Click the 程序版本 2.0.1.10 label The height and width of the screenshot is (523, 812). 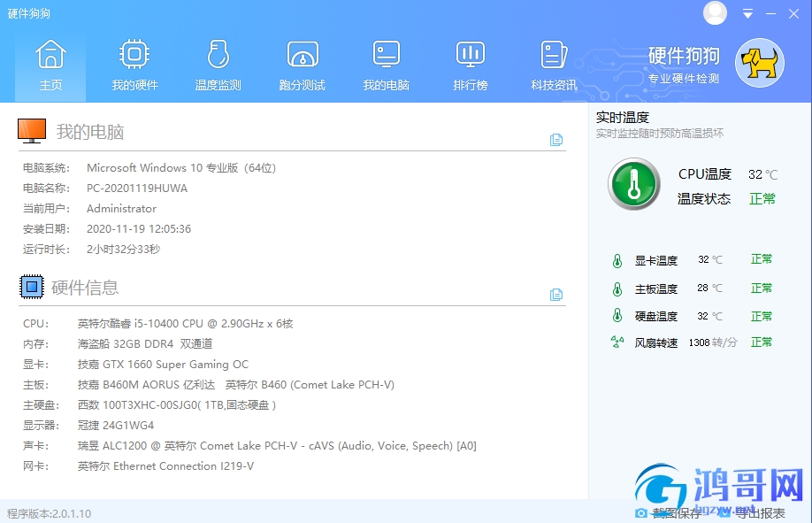[50, 513]
